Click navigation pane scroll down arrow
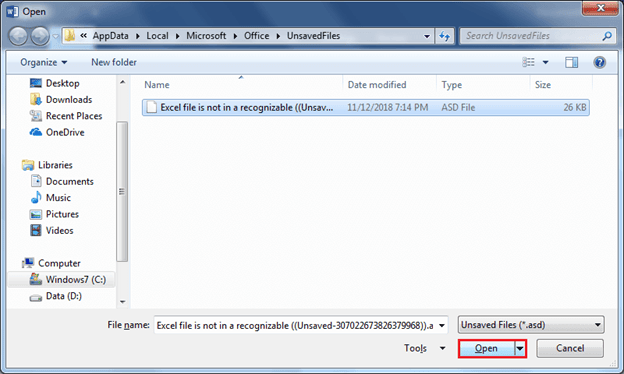 123,302
